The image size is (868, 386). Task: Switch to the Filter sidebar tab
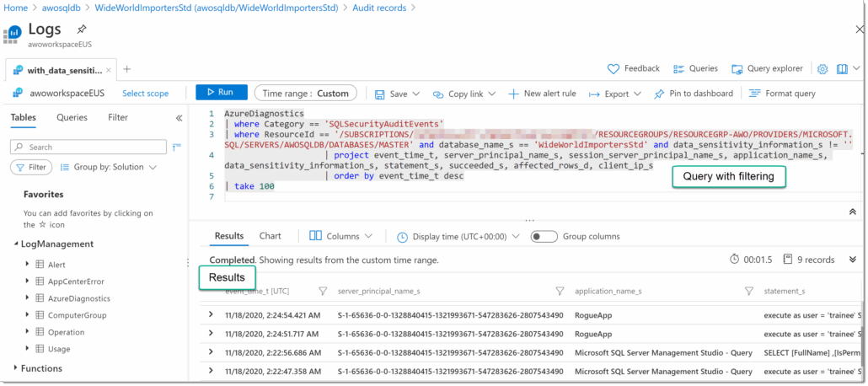pos(118,117)
